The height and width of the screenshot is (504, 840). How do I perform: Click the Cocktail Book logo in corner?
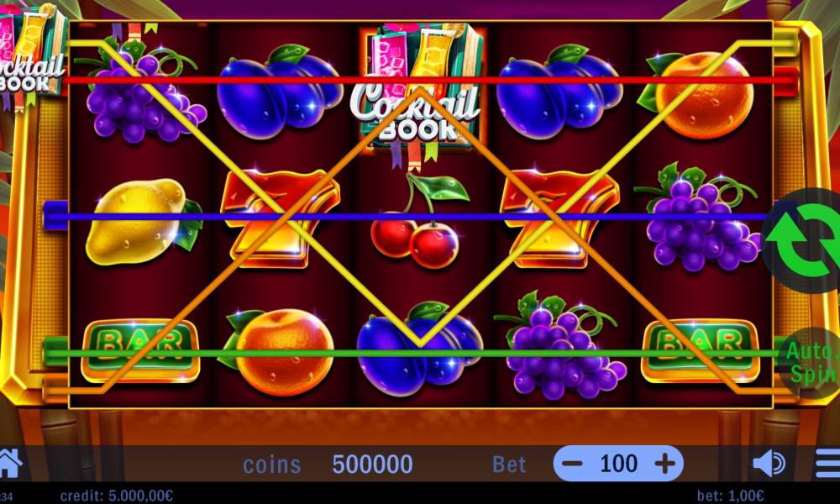[32, 56]
